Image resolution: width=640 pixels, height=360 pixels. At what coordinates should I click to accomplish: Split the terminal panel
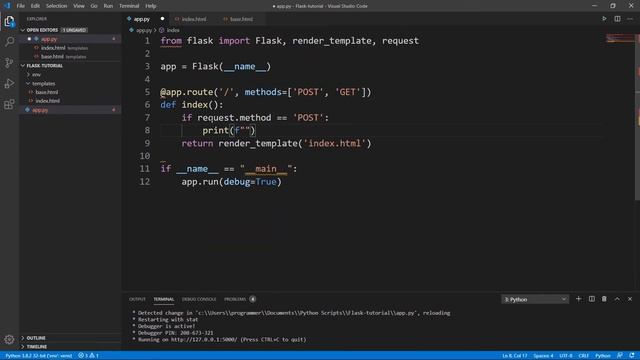591,299
